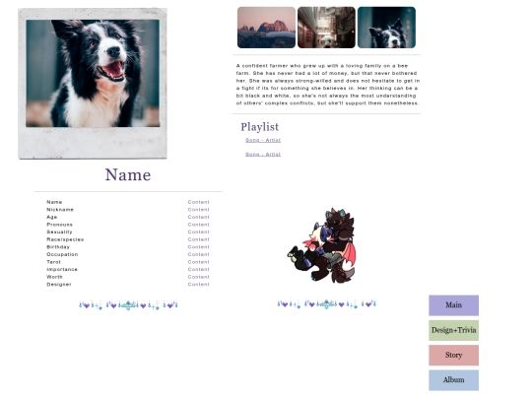The height and width of the screenshot is (399, 532).
Task: Click the character biography paragraph
Action: (x=328, y=85)
